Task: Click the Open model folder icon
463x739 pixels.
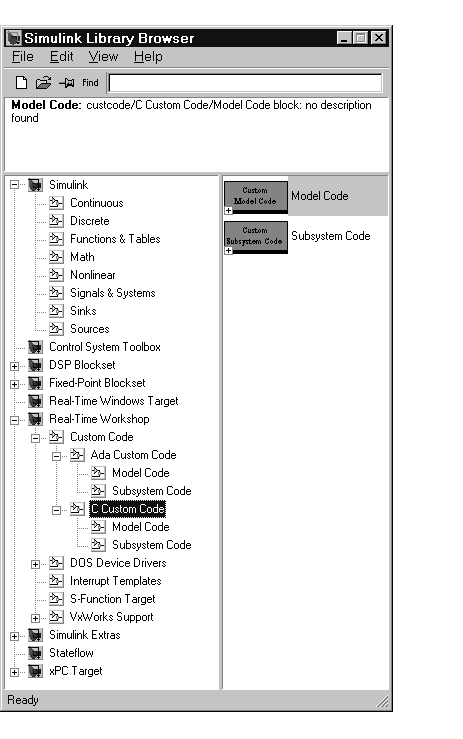Action: coord(43,83)
